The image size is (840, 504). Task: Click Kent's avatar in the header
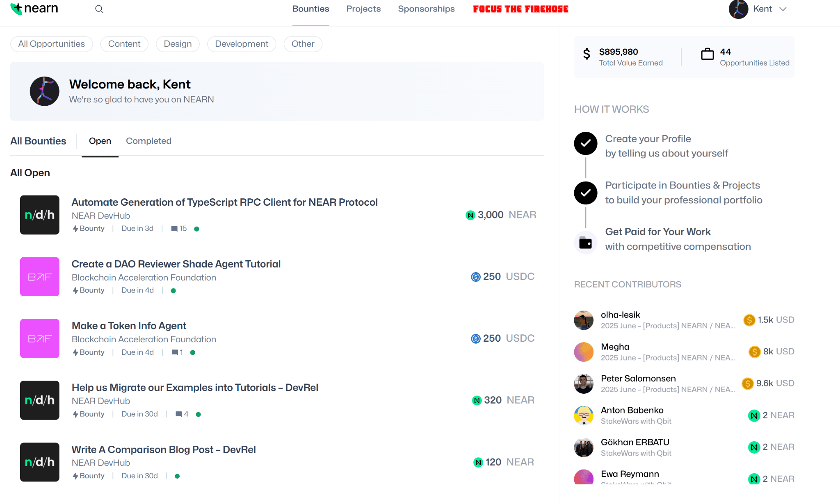coord(738,9)
